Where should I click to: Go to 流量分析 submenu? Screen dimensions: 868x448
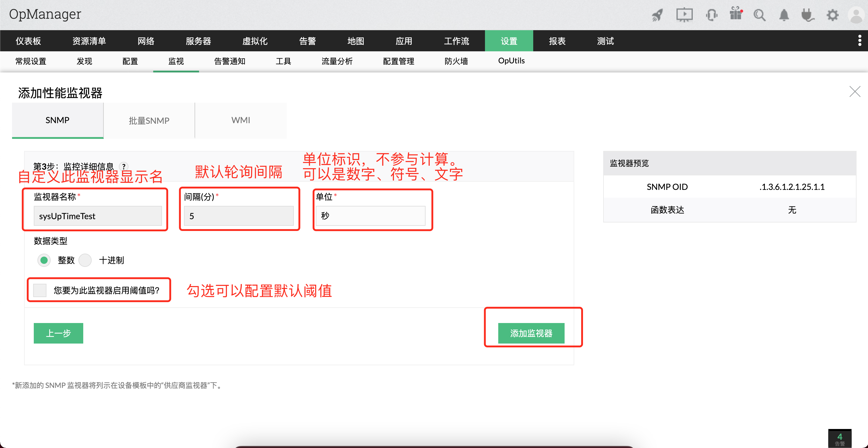pyautogui.click(x=337, y=61)
